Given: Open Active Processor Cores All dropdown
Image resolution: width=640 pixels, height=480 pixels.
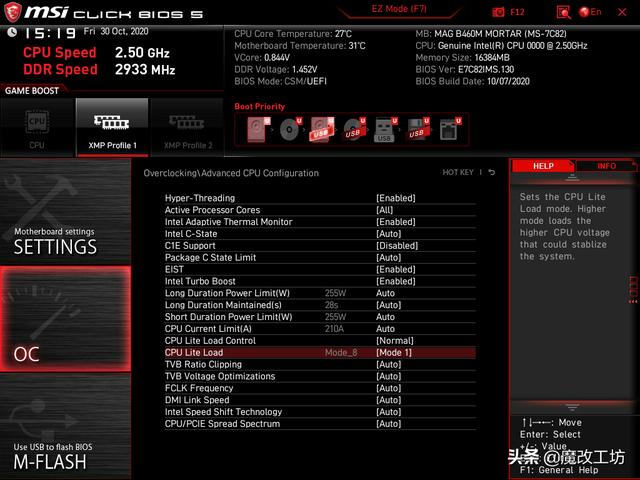Looking at the screenshot, I should point(384,210).
